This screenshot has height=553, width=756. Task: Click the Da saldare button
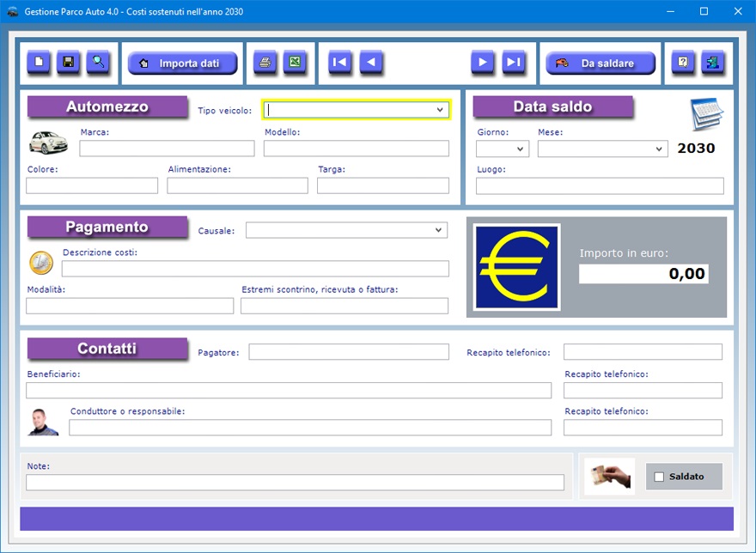coord(601,64)
